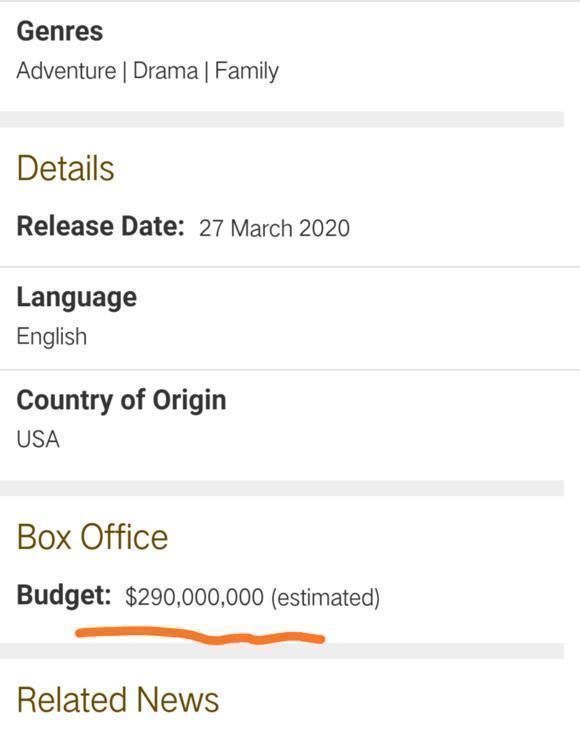Viewport: 580px width, 732px height.
Task: Tap the (estimated) text beside budget
Action: (325, 598)
